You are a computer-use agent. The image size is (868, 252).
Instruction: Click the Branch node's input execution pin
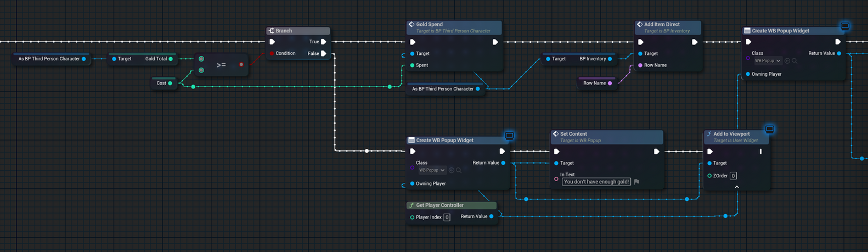pyautogui.click(x=272, y=42)
